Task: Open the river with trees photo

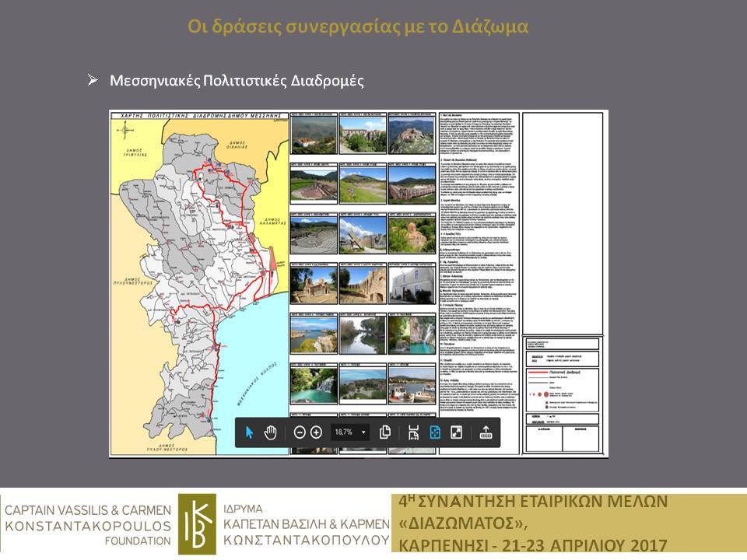Action: tap(363, 336)
